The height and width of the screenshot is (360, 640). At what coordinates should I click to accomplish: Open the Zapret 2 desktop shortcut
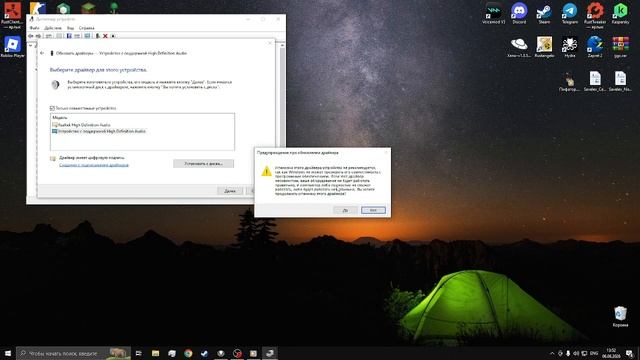coord(595,47)
